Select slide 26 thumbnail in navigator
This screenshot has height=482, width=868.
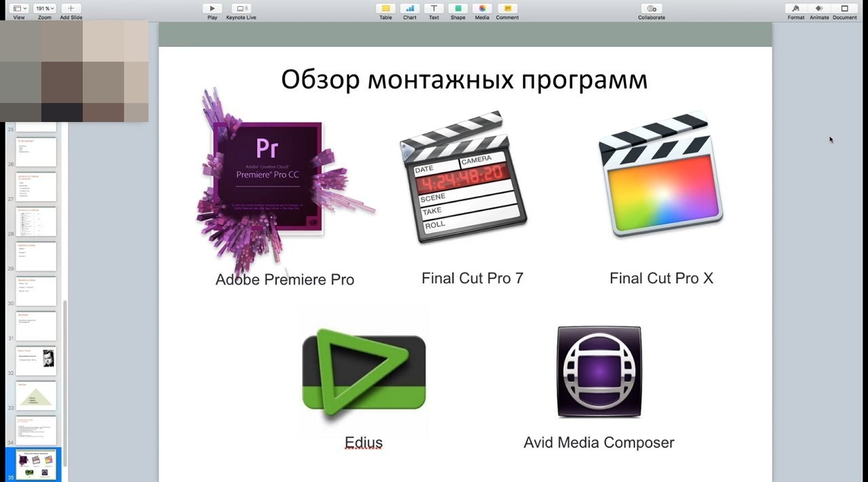coord(37,153)
